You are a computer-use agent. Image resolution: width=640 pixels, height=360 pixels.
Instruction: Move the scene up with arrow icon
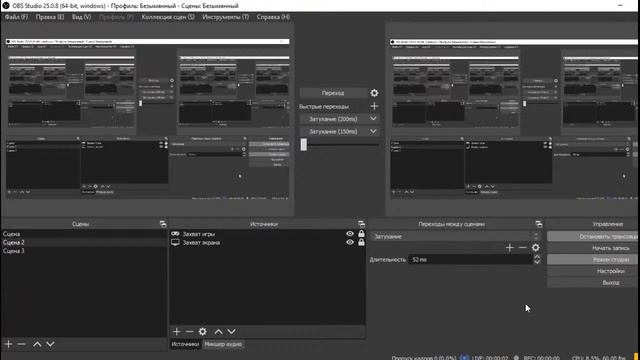[37, 344]
